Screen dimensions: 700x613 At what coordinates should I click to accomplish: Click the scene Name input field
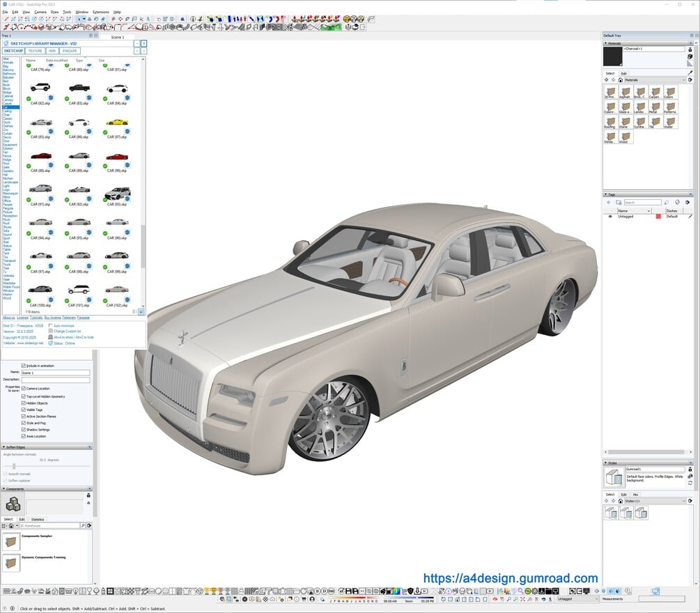pos(56,373)
